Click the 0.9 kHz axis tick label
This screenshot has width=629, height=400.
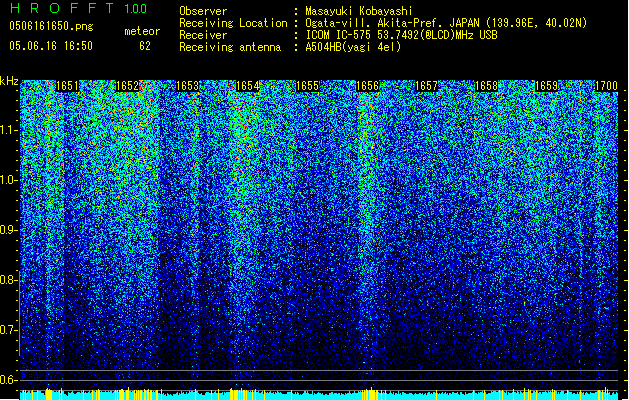(x=8, y=230)
